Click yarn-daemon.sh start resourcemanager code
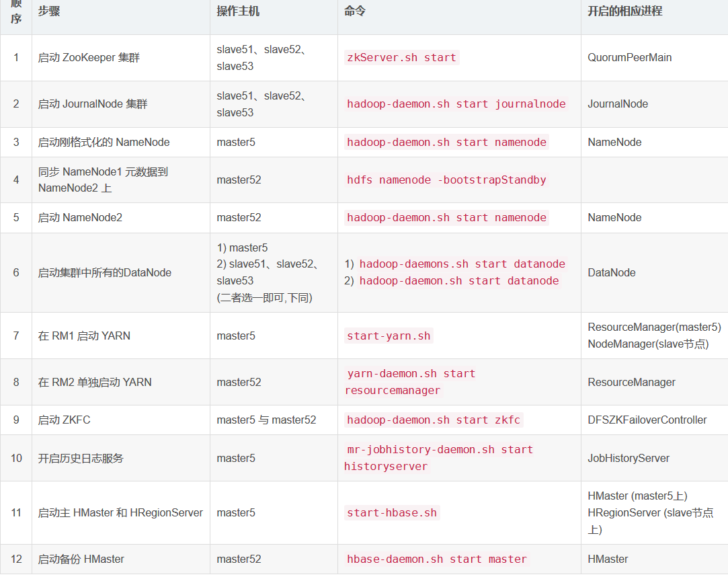728x585 pixels. (411, 382)
